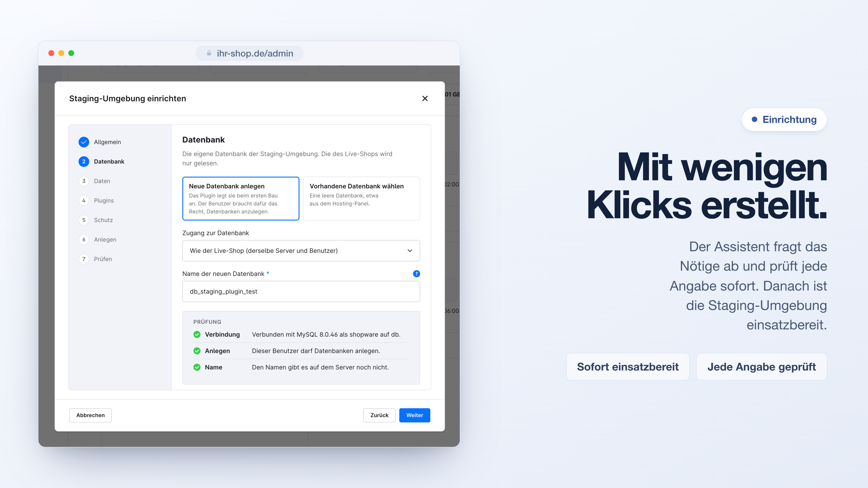Click the green Anlegen check icon
Viewport: 868px width, 488px height.
click(197, 351)
